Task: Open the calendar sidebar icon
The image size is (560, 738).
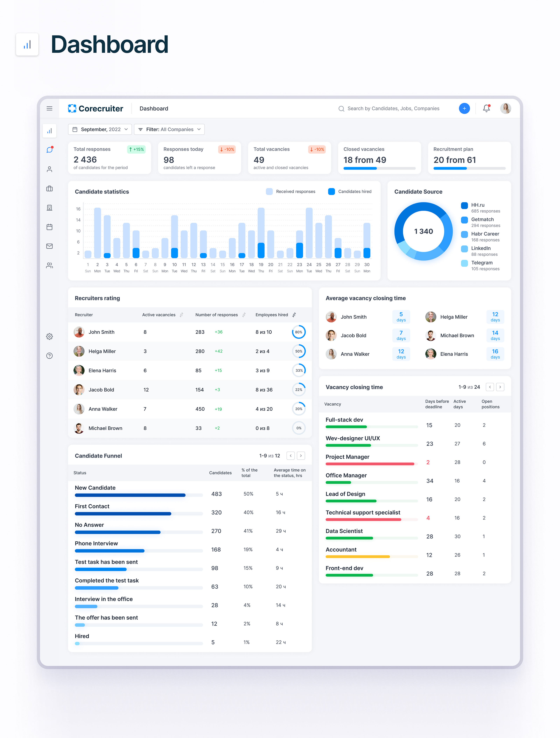Action: coord(49,227)
